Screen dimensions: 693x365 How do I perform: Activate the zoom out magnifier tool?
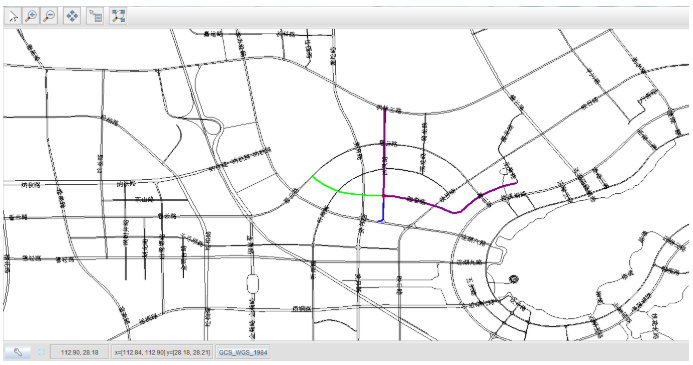pyautogui.click(x=50, y=16)
